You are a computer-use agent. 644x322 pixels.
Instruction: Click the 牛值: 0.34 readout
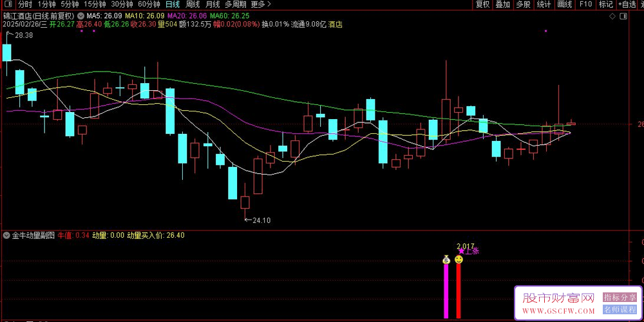pyautogui.click(x=73, y=235)
